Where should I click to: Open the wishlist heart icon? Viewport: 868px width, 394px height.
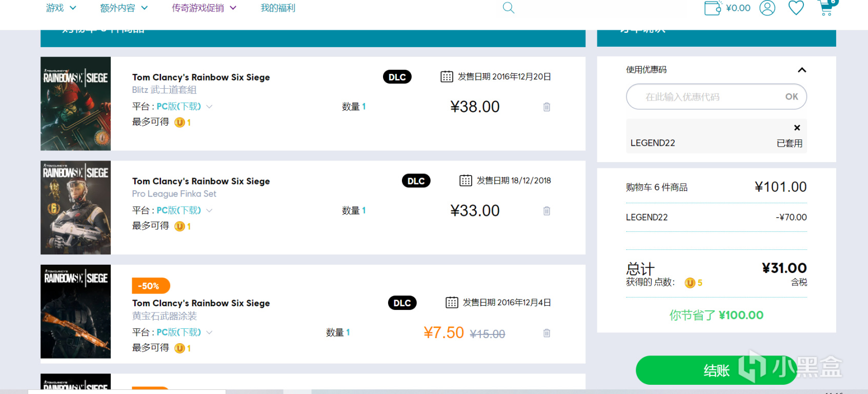pyautogui.click(x=796, y=8)
